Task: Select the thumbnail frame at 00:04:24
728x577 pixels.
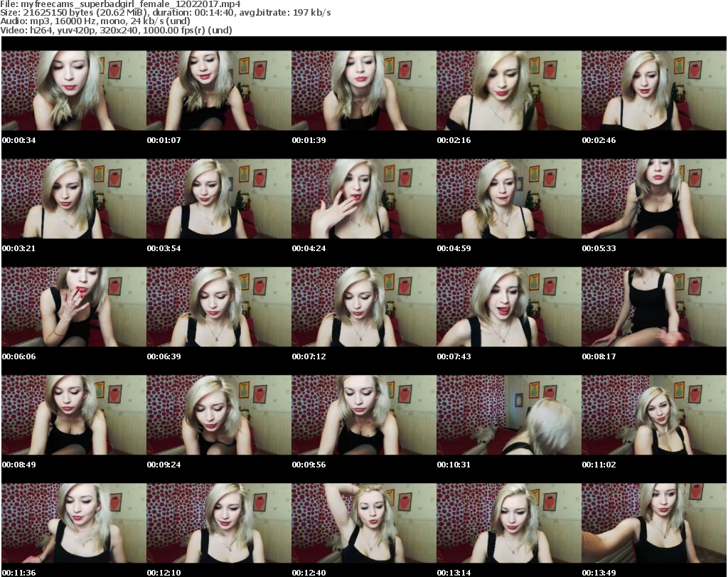Action: pyautogui.click(x=364, y=198)
